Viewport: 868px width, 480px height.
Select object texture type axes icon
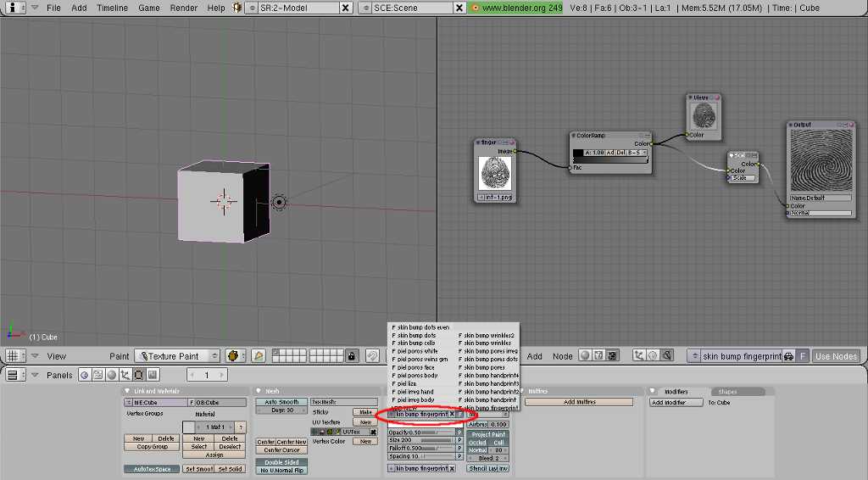[x=639, y=356]
